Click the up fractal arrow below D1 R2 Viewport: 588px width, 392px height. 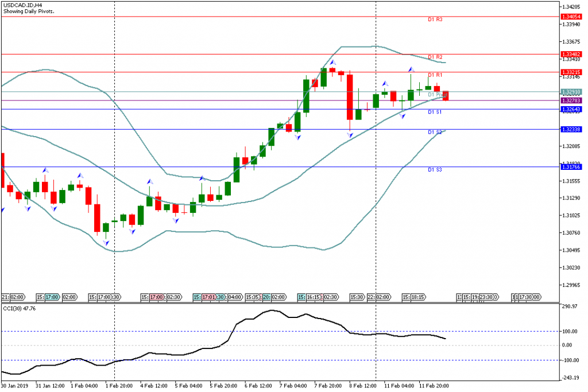[x=332, y=62]
